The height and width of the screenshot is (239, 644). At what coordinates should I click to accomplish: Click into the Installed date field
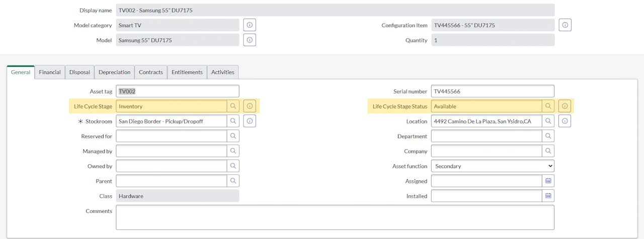[487, 196]
